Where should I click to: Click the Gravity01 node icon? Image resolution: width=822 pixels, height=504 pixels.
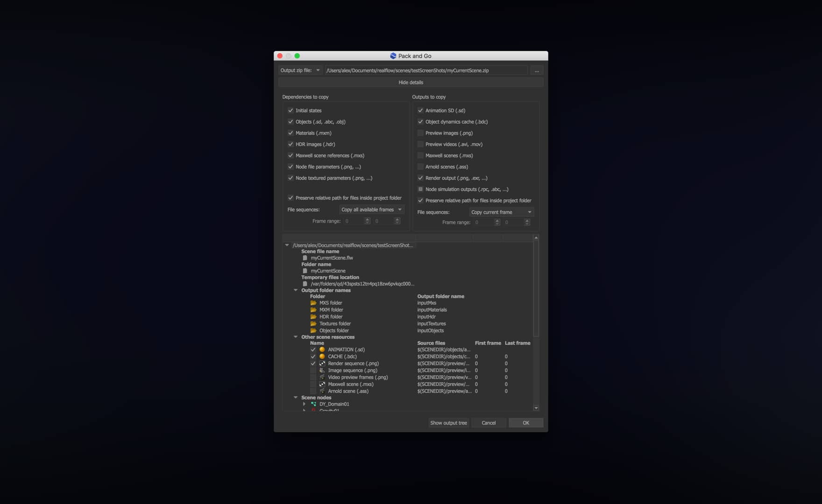click(314, 410)
